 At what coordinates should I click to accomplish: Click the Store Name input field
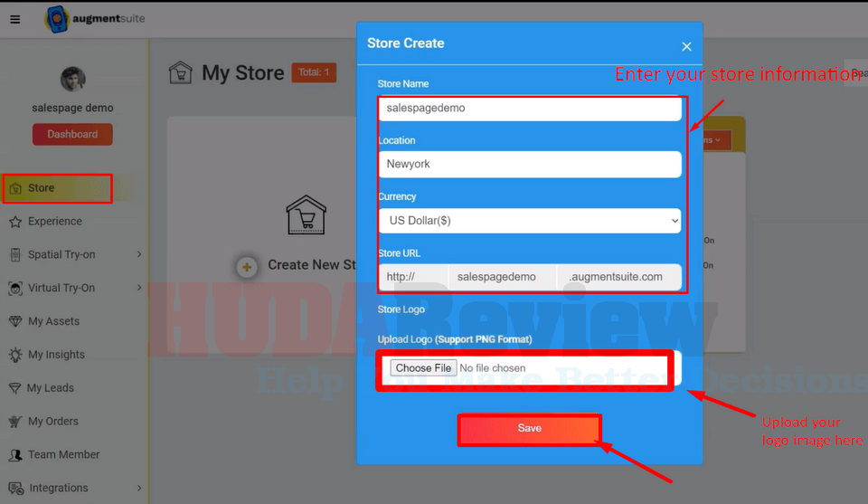[x=530, y=109]
